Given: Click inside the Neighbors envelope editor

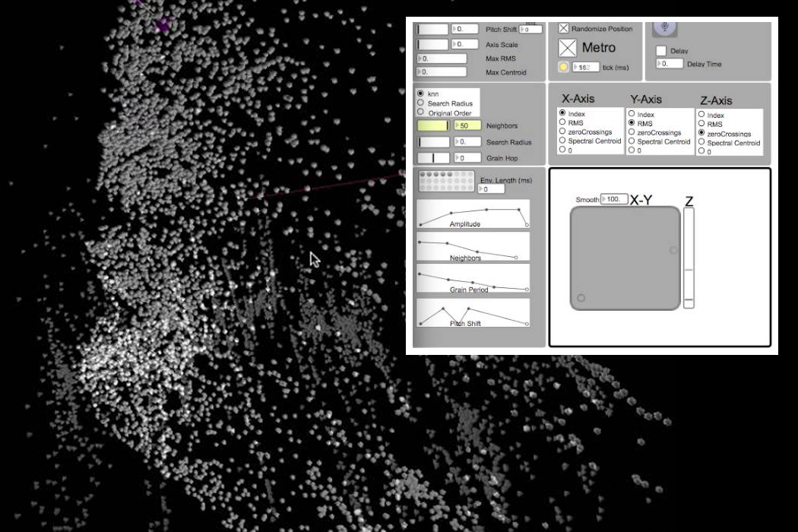Looking at the screenshot, I should coord(471,249).
